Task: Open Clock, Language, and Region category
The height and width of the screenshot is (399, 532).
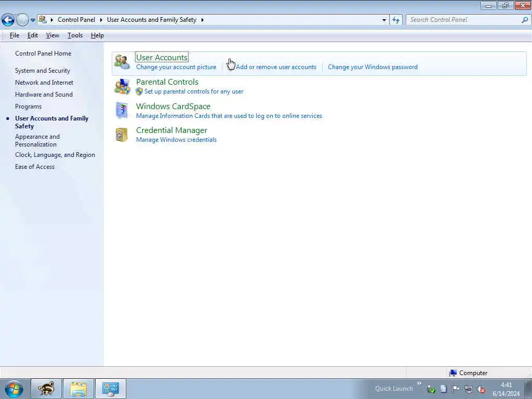Action: (x=55, y=155)
